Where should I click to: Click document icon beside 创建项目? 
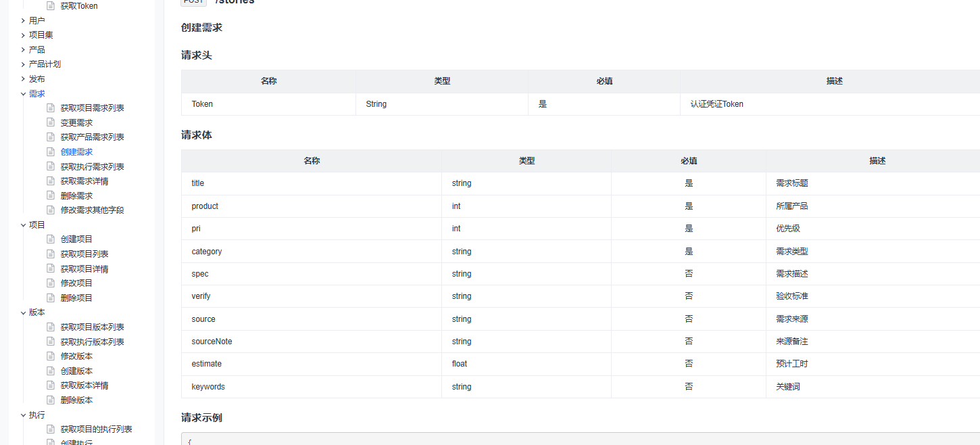50,239
